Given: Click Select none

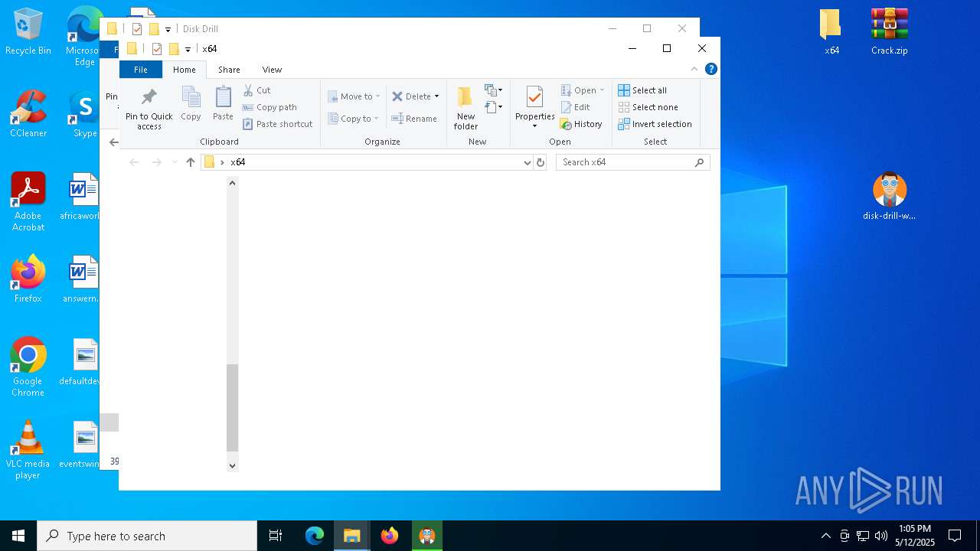Looking at the screenshot, I should click(x=648, y=107).
